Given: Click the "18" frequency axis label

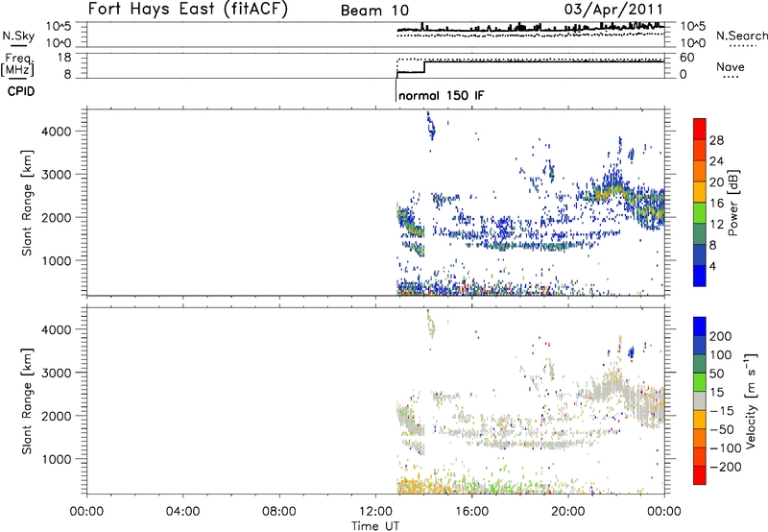Looking at the screenshot, I should (x=64, y=58).
